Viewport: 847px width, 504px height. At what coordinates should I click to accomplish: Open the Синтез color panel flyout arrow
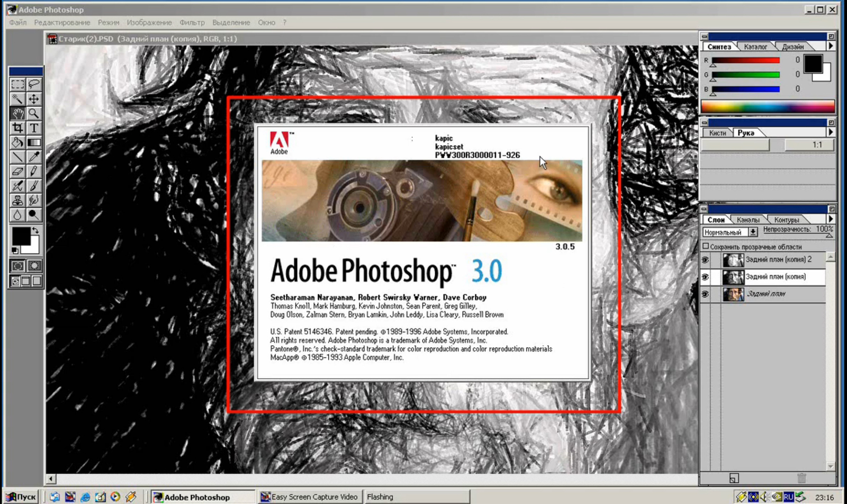click(x=831, y=46)
